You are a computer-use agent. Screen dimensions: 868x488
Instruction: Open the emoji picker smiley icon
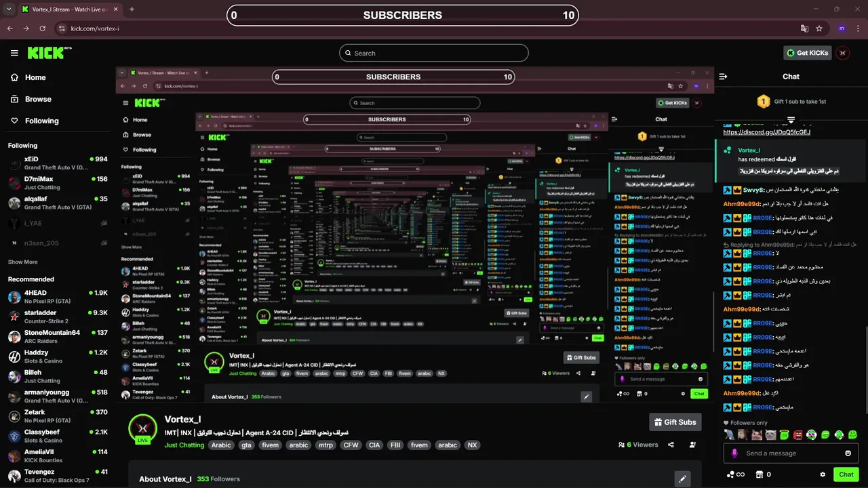click(848, 453)
